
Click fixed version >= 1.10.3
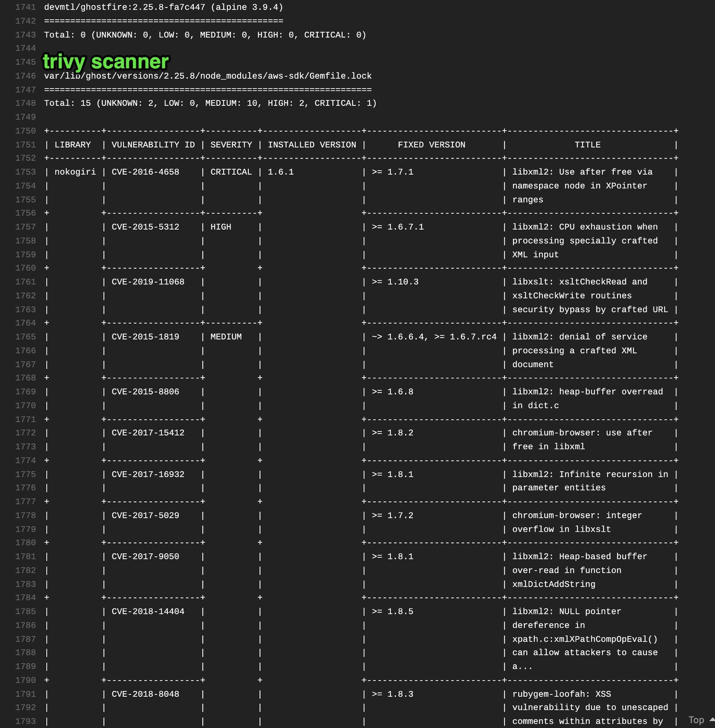(x=395, y=282)
